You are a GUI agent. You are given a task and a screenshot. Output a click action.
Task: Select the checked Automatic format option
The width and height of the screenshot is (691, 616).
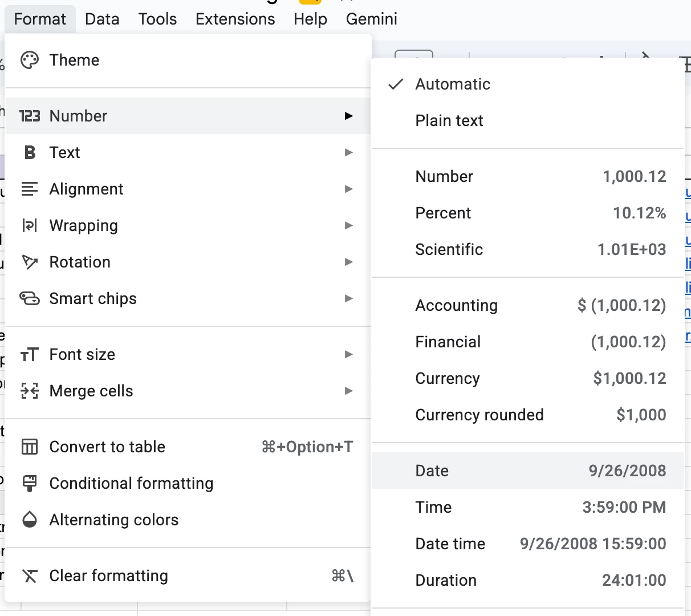pos(453,84)
